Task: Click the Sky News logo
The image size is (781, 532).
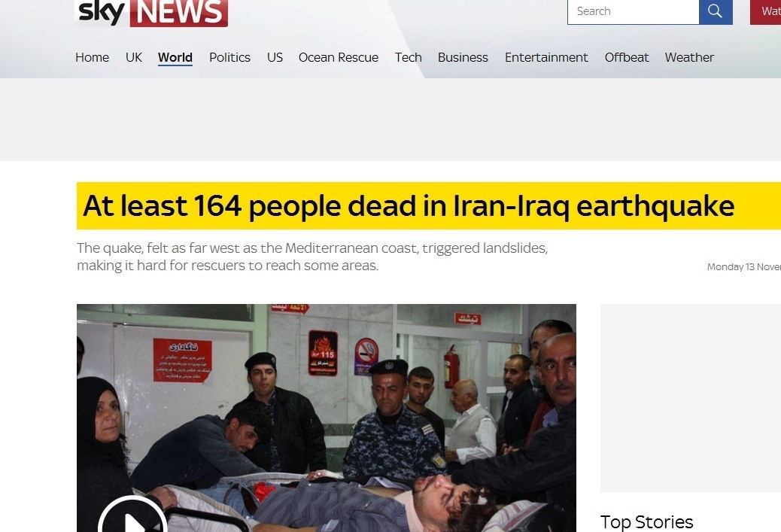Action: (151, 13)
